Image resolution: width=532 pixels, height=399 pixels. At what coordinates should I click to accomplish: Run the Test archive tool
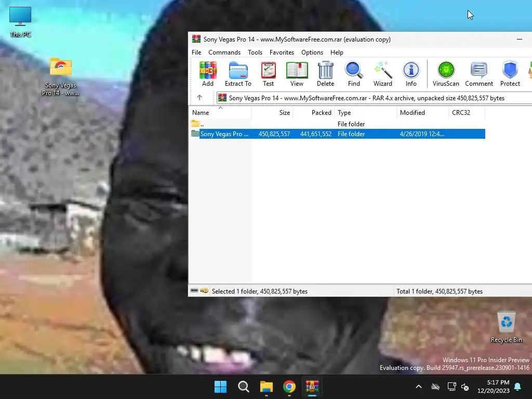pos(268,74)
